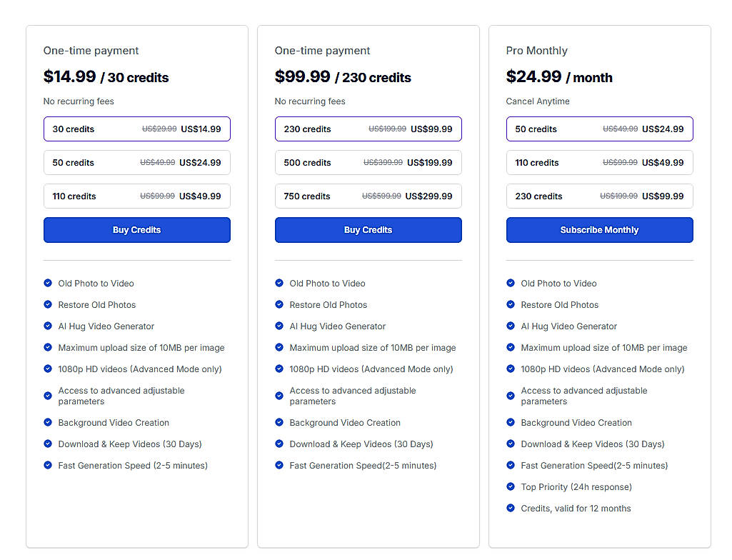
Task: Click checkmark beside Background Video Creation in Pro Monthly card
Action: [x=510, y=422]
